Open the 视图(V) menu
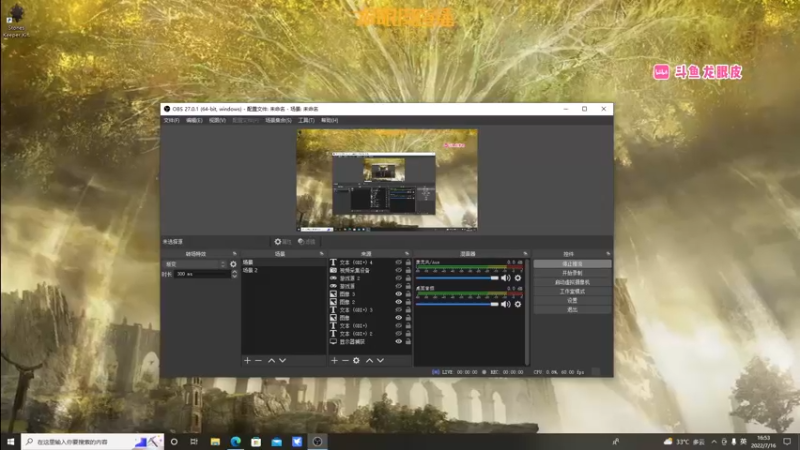The height and width of the screenshot is (450, 800). coord(217,120)
